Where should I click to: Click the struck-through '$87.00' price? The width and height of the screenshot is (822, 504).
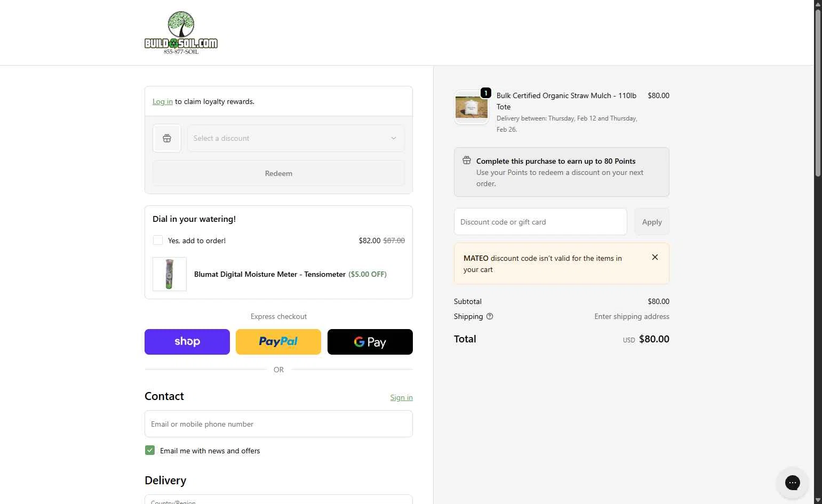click(x=394, y=241)
